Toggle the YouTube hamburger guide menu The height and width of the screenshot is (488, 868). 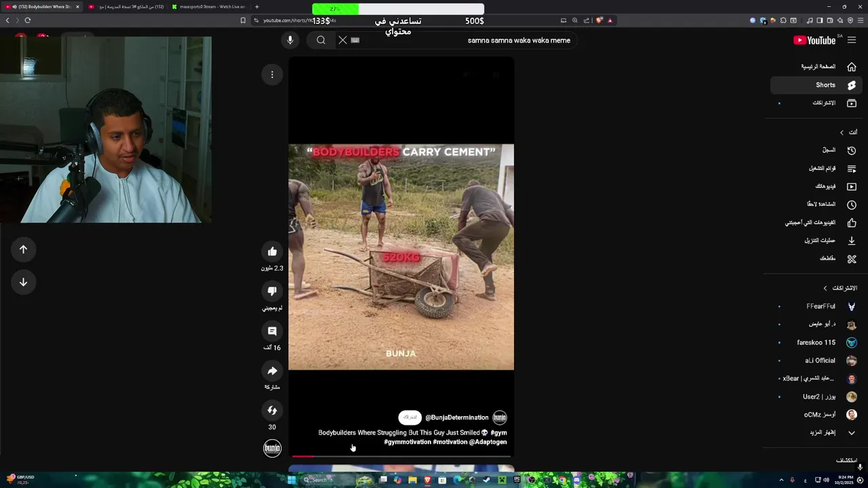click(x=852, y=40)
